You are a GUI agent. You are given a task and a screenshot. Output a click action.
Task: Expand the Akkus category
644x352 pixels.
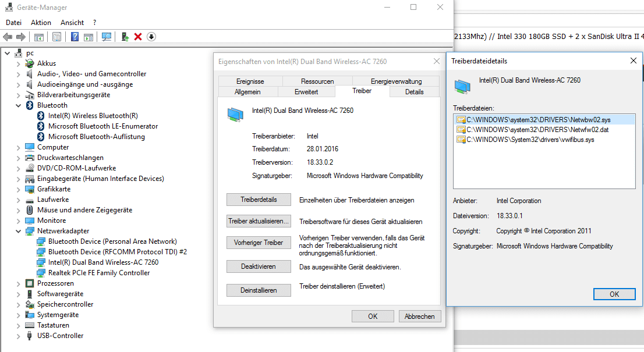18,63
